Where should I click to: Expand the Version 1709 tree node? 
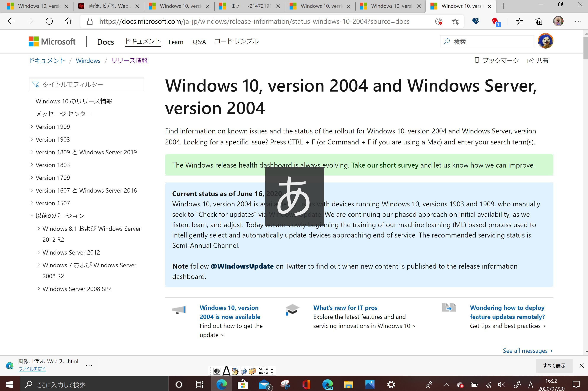tap(32, 177)
